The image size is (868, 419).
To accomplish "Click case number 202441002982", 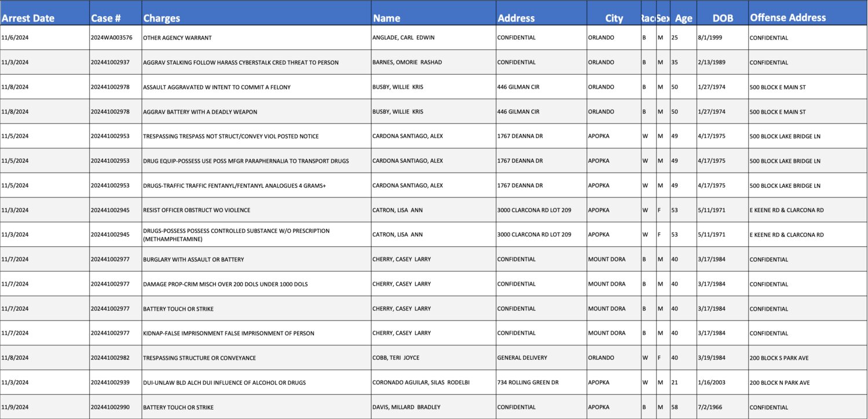I will point(115,358).
